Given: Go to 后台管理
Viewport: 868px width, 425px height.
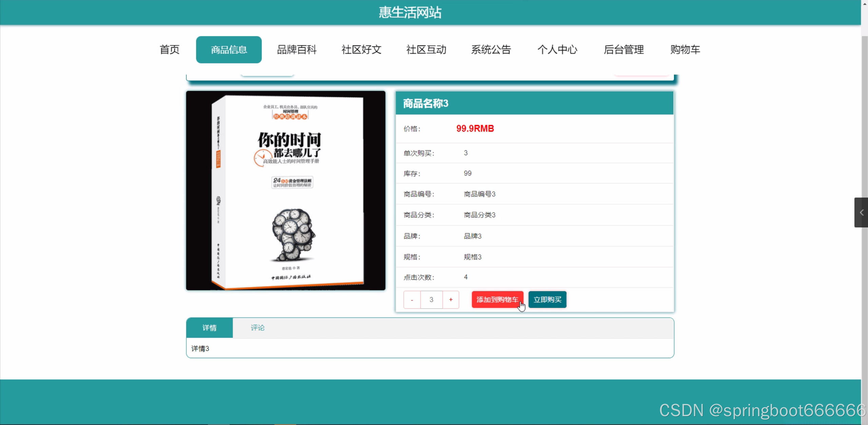Looking at the screenshot, I should point(623,50).
